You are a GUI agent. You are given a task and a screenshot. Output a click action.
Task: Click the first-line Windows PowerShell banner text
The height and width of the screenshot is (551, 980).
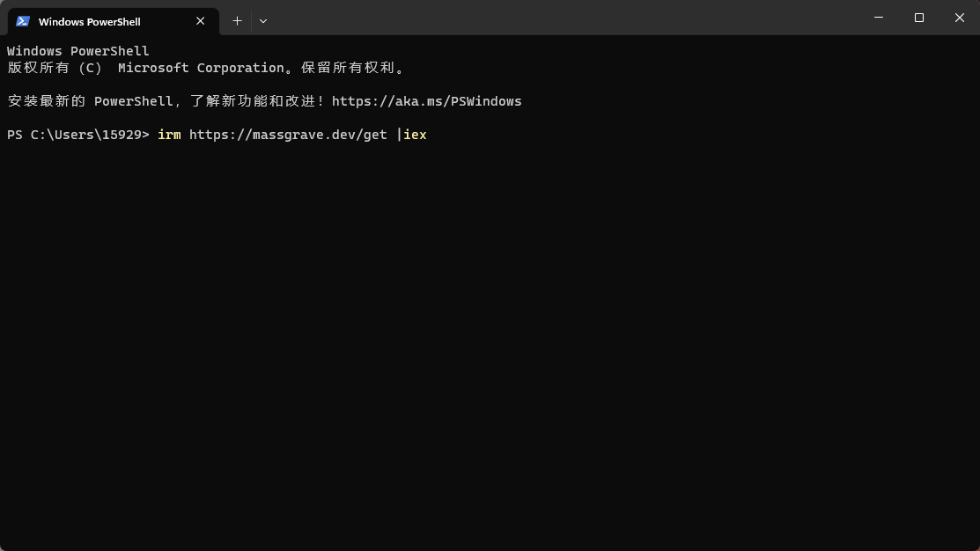coord(78,51)
